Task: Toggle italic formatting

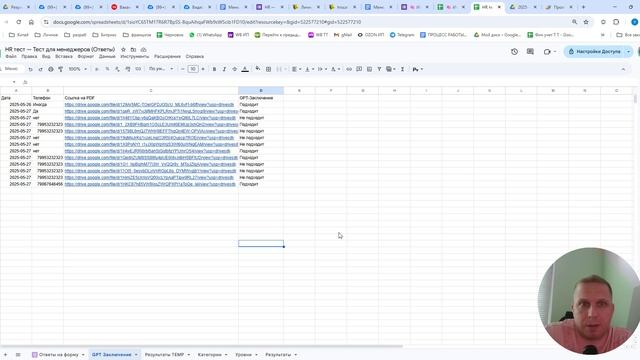Action: coord(224,69)
